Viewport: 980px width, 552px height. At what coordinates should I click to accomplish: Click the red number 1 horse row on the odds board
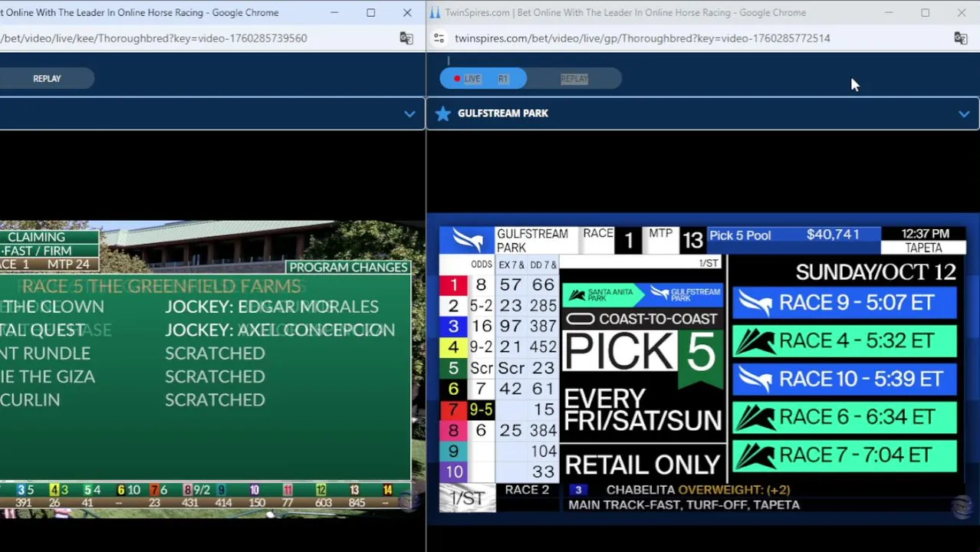pyautogui.click(x=498, y=285)
